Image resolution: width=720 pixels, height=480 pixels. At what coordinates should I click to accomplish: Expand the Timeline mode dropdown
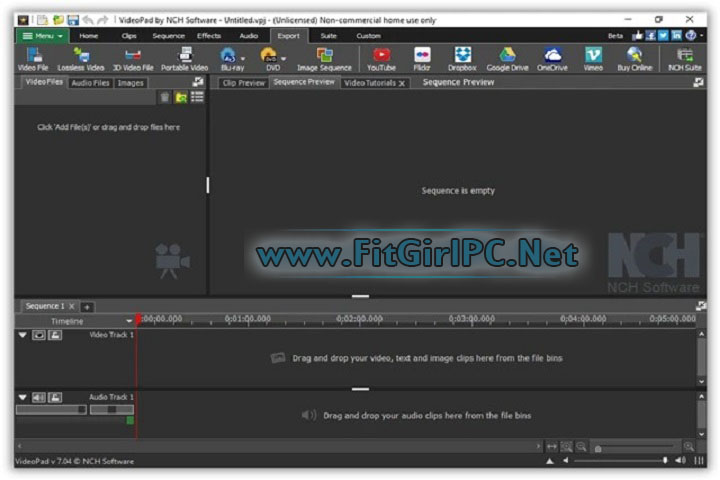pos(129,321)
